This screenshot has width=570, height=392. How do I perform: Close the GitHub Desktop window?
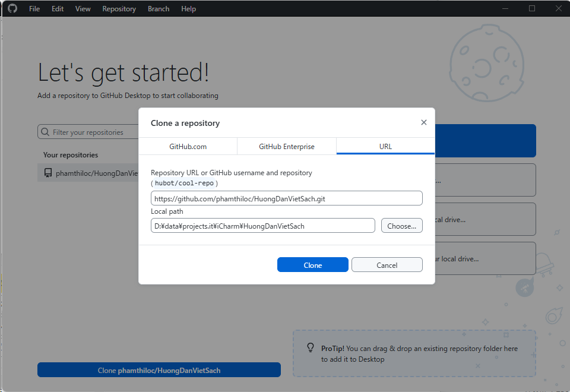(558, 8)
